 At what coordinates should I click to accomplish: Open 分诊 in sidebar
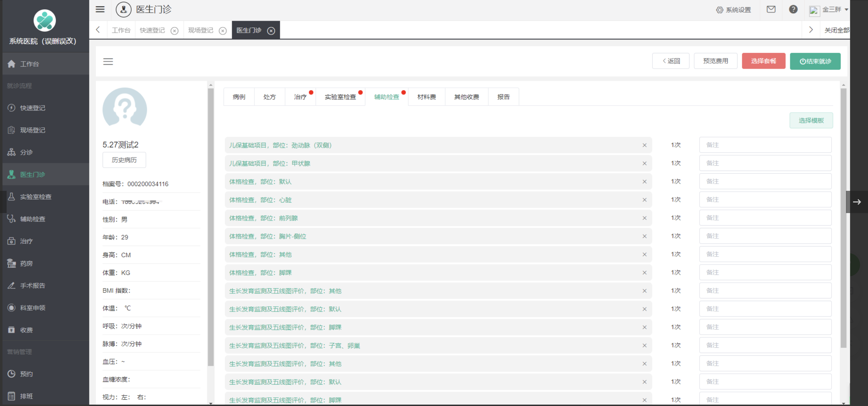coord(46,152)
